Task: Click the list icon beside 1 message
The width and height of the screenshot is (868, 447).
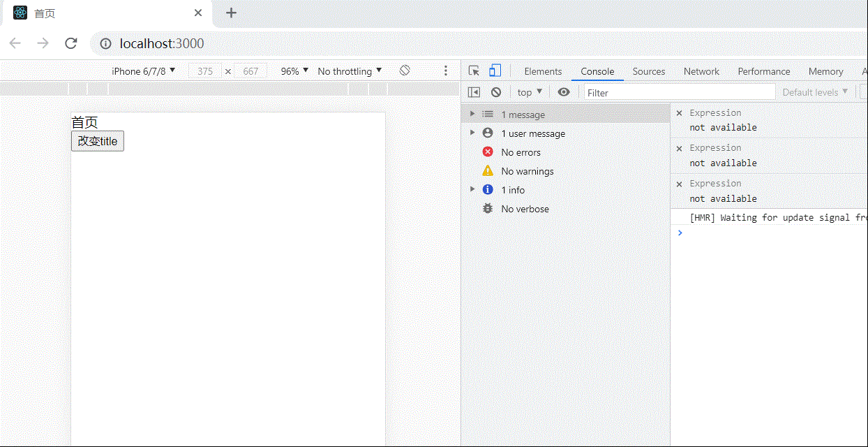Action: pyautogui.click(x=488, y=115)
